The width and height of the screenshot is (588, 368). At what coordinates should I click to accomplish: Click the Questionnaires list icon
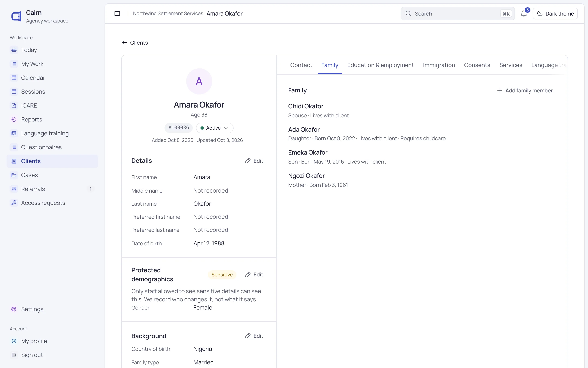coord(14,147)
